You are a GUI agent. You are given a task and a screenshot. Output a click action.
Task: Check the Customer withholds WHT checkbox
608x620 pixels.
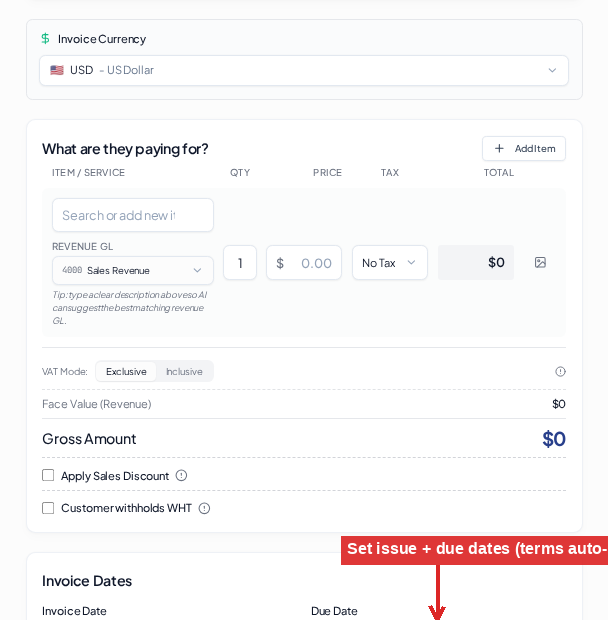[48, 508]
